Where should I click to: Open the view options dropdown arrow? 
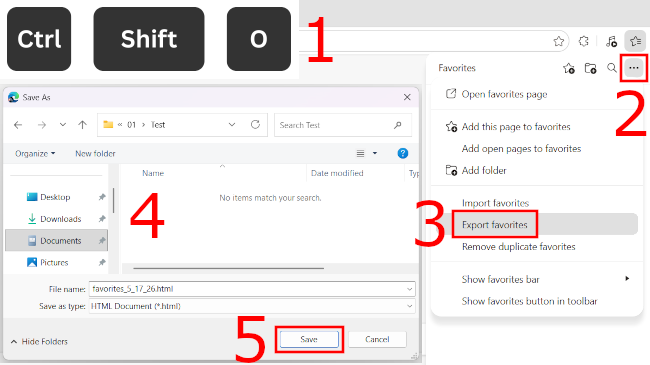[x=375, y=153]
